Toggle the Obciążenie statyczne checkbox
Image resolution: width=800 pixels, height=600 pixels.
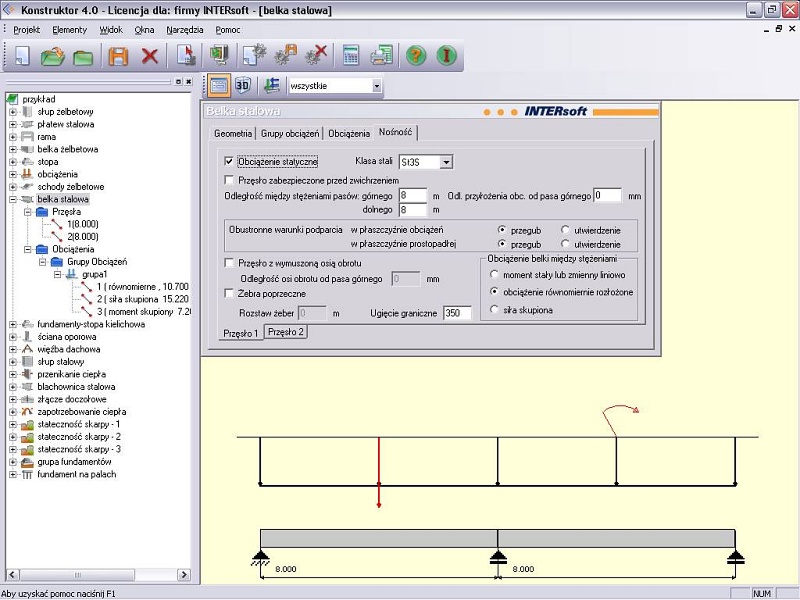(229, 161)
